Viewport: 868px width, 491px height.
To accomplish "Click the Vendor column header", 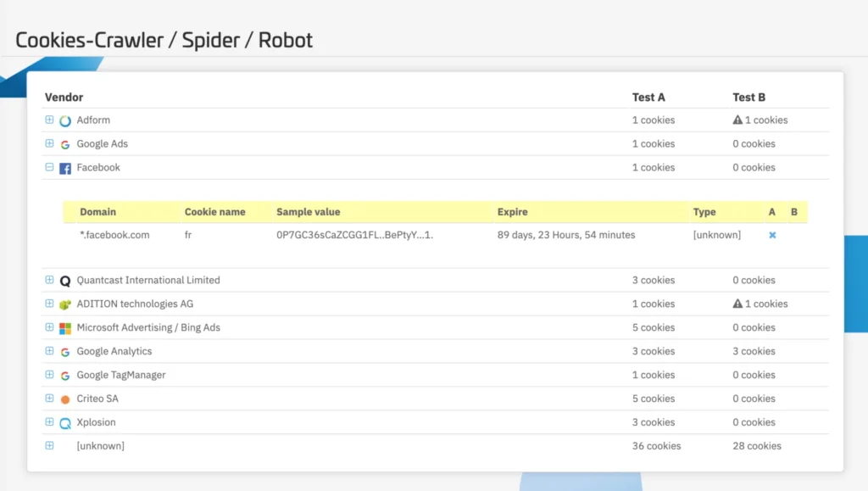I will click(64, 98).
